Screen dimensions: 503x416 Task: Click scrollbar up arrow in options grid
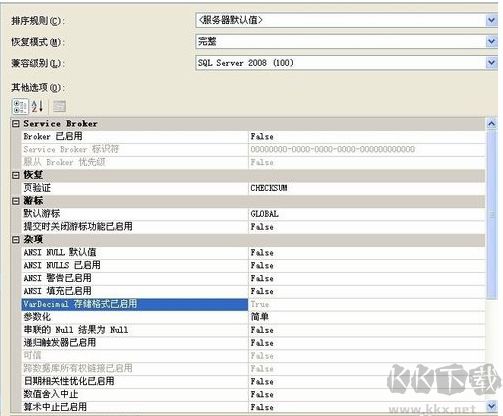[x=491, y=124]
